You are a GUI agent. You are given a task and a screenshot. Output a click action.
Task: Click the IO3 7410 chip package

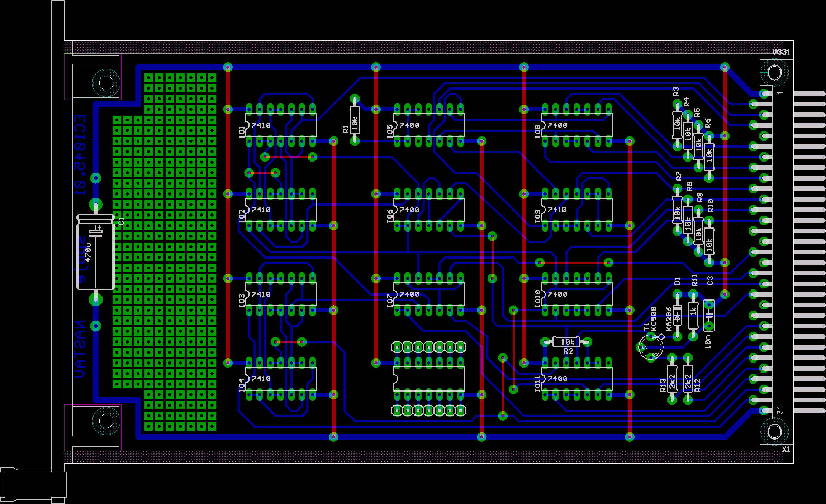280,294
